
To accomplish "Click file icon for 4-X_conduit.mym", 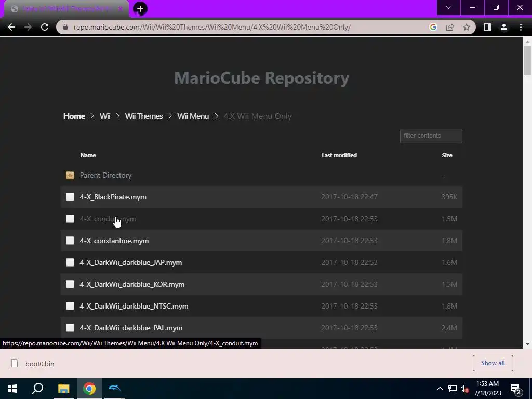I will [x=70, y=219].
